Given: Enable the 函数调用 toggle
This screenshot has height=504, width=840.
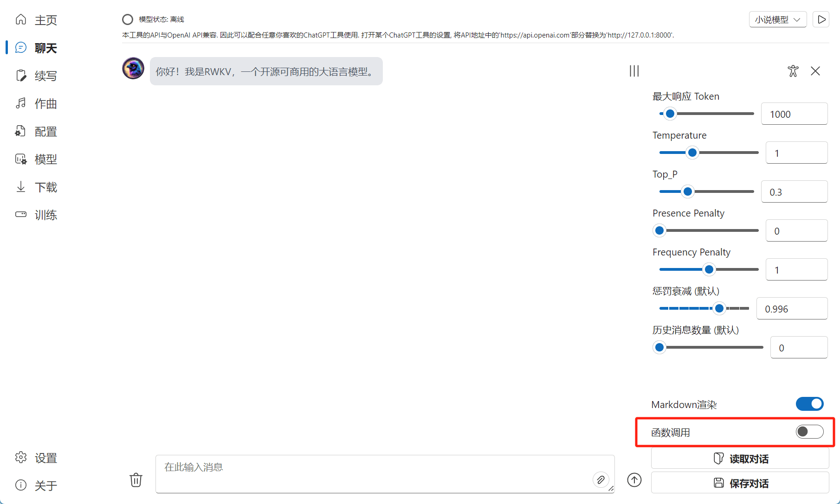Looking at the screenshot, I should [x=809, y=432].
